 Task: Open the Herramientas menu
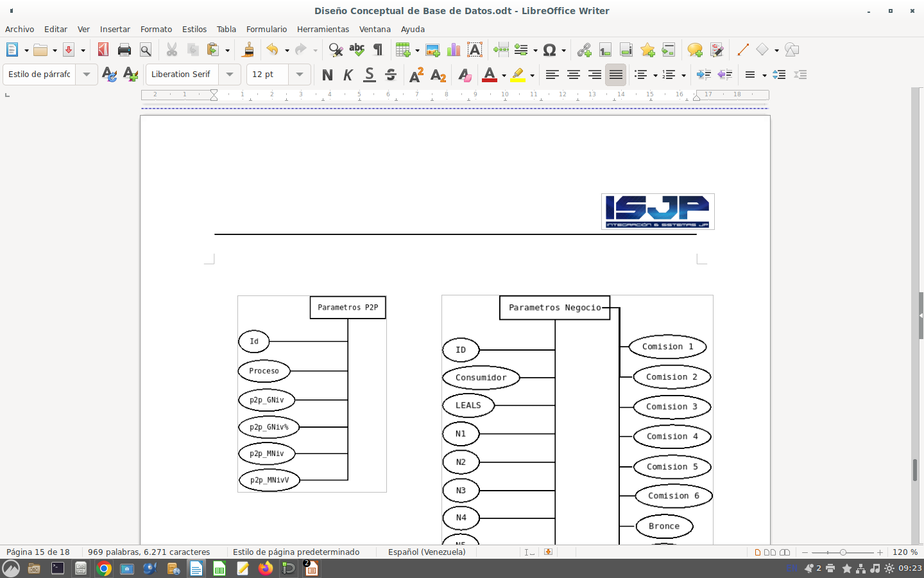tap(323, 29)
